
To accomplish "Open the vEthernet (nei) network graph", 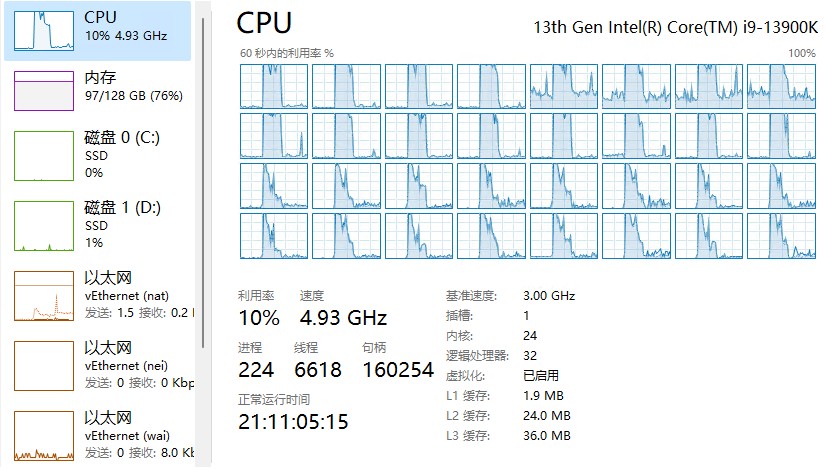I will pos(44,366).
